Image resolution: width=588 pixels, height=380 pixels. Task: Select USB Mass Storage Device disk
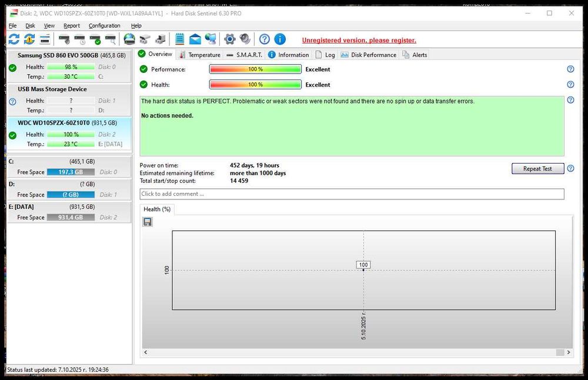pos(69,99)
